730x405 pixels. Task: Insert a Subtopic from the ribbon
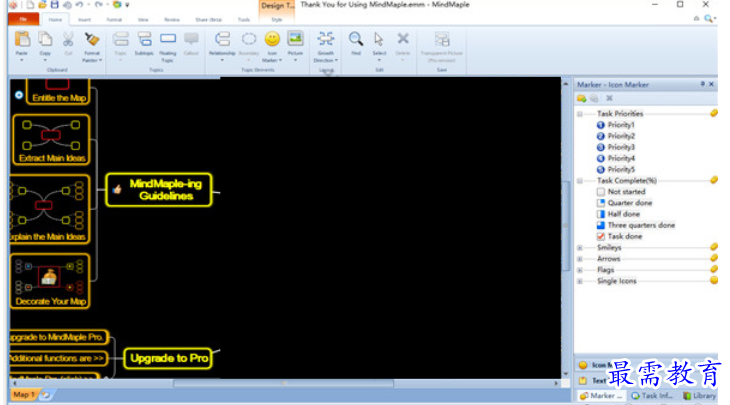144,39
